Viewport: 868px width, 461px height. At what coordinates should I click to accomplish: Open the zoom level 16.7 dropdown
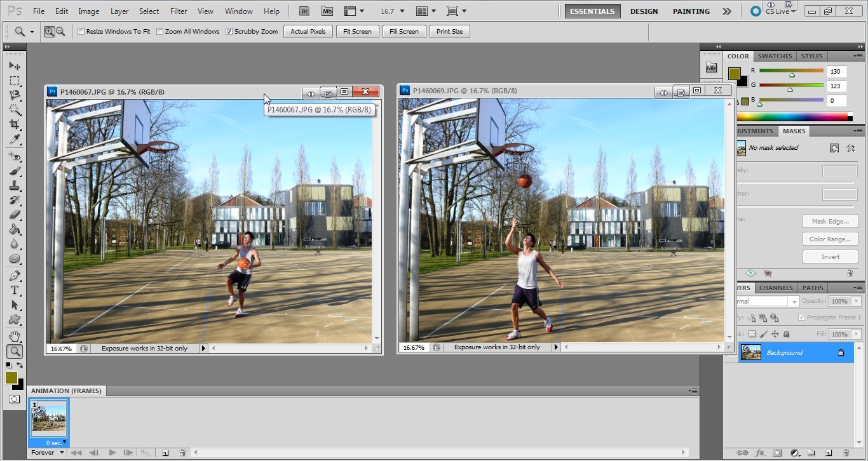(401, 11)
